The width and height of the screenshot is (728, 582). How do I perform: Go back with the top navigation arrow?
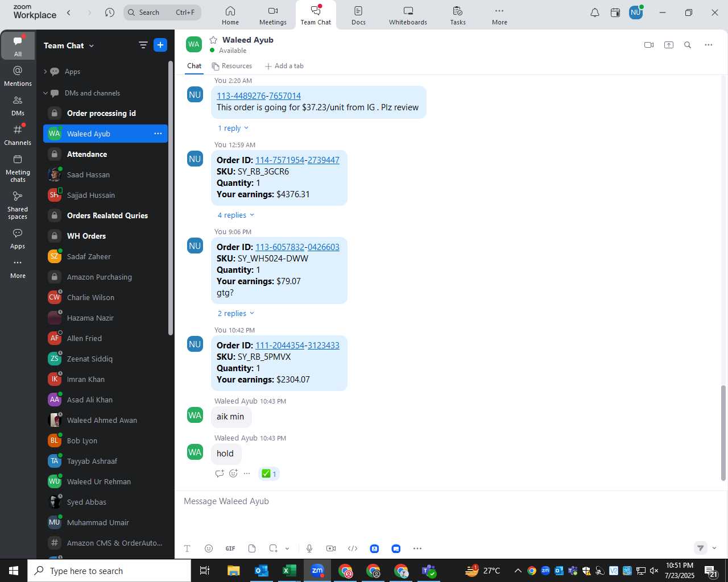point(69,13)
